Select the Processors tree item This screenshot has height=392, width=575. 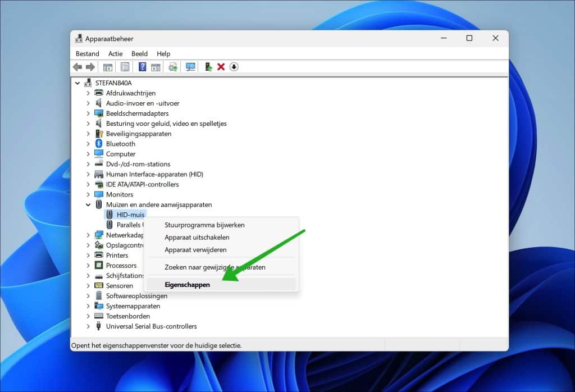click(121, 266)
